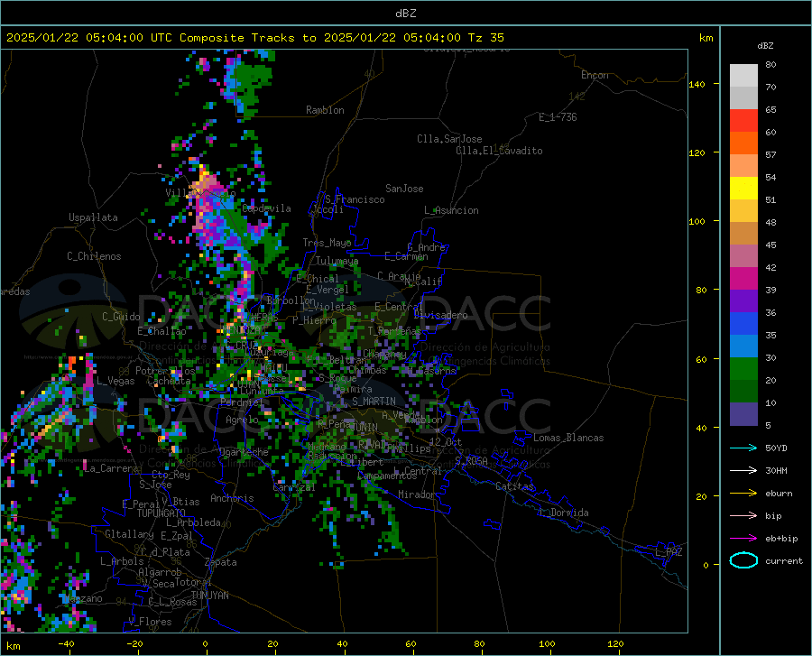Click the Divisadero location label
Screen dimensions: 812x656
[440, 315]
